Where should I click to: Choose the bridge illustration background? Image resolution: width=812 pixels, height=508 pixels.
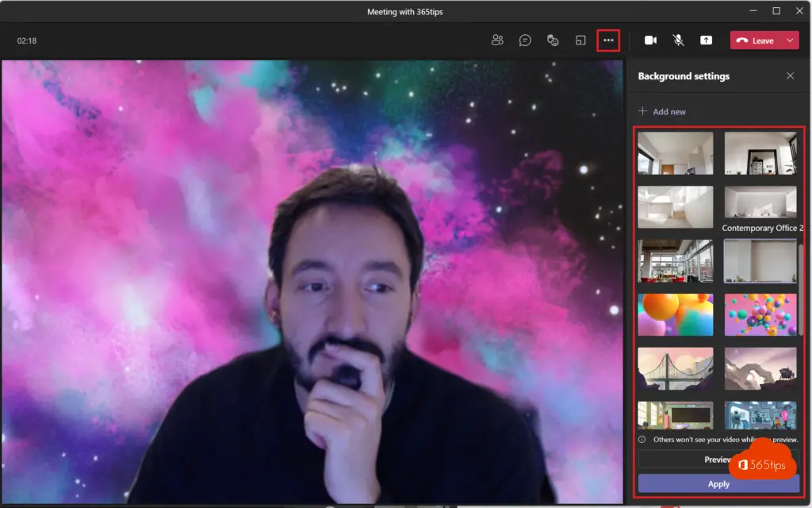click(x=675, y=368)
